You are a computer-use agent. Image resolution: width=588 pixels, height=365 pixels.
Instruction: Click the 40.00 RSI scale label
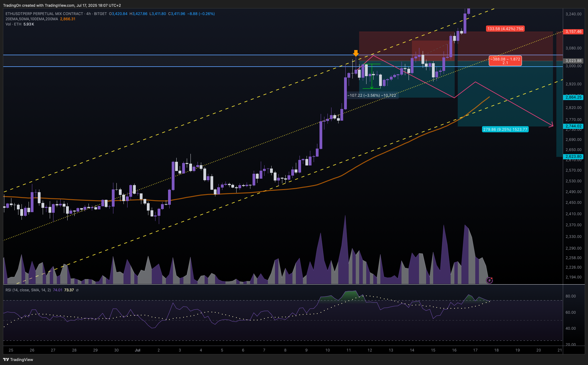pyautogui.click(x=570, y=328)
